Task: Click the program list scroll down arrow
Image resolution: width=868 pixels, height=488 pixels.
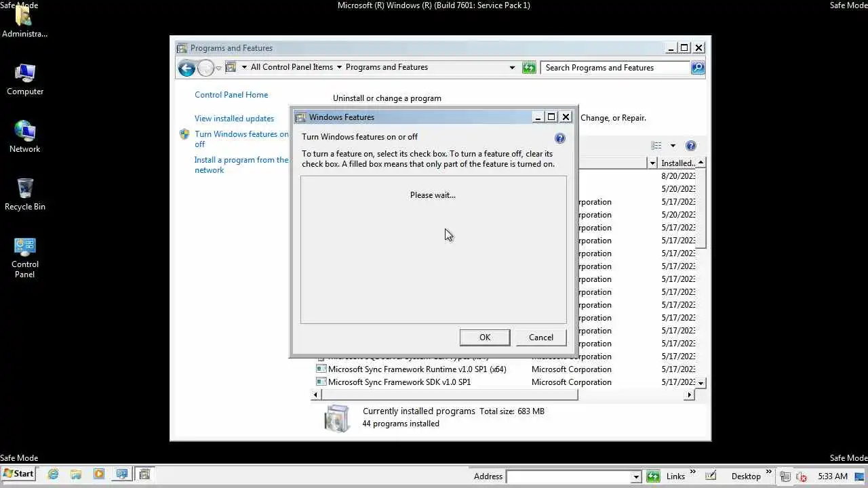Action: [x=701, y=383]
